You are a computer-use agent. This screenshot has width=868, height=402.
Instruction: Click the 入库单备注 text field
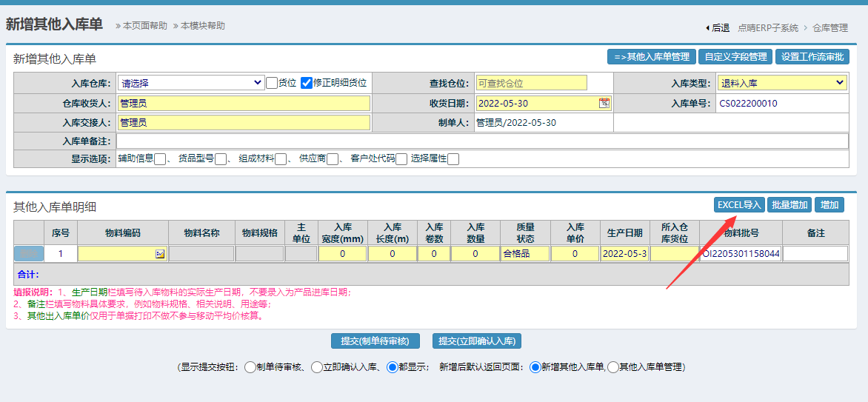482,141
